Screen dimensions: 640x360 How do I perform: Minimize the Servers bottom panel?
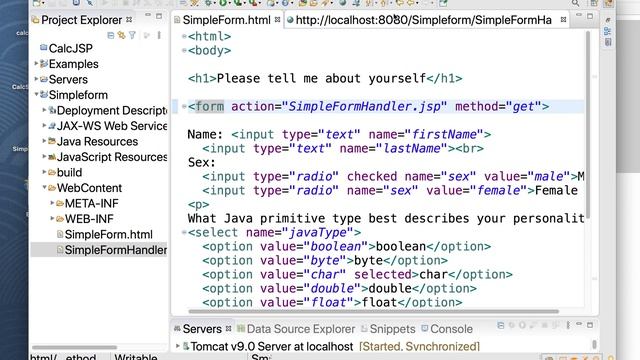(579, 324)
